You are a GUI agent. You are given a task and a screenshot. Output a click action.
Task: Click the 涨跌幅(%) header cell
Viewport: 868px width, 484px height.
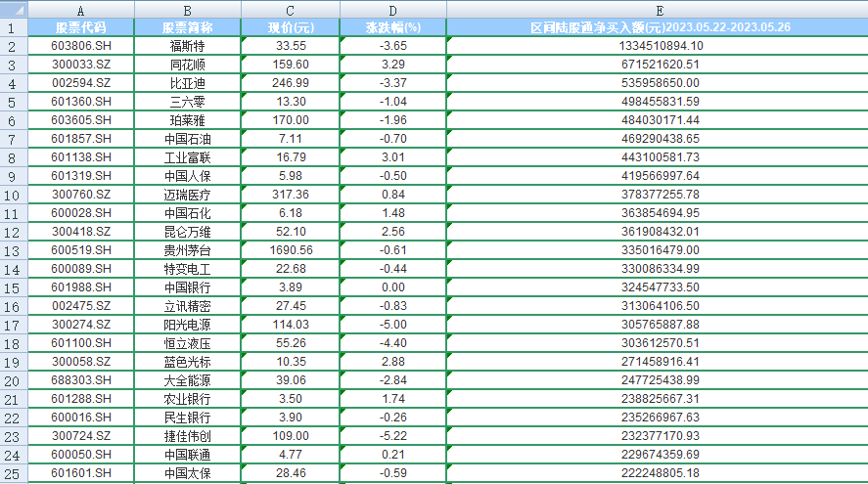[393, 27]
